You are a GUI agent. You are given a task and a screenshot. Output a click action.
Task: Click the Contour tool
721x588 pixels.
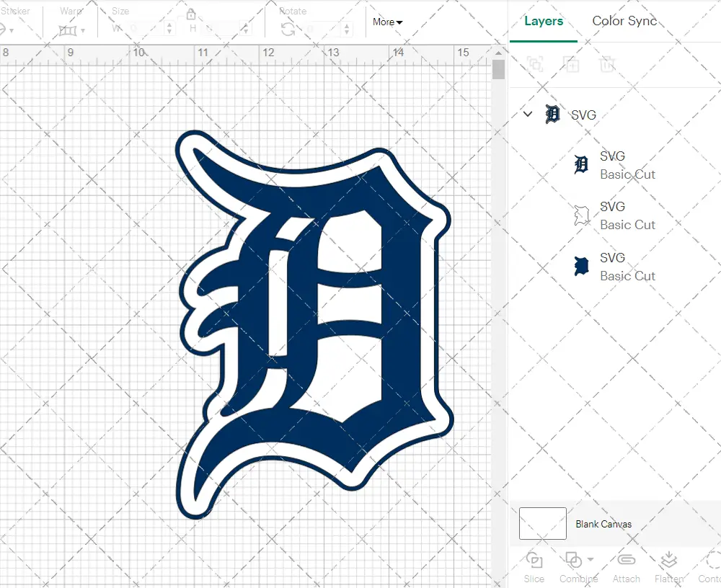[710, 568]
